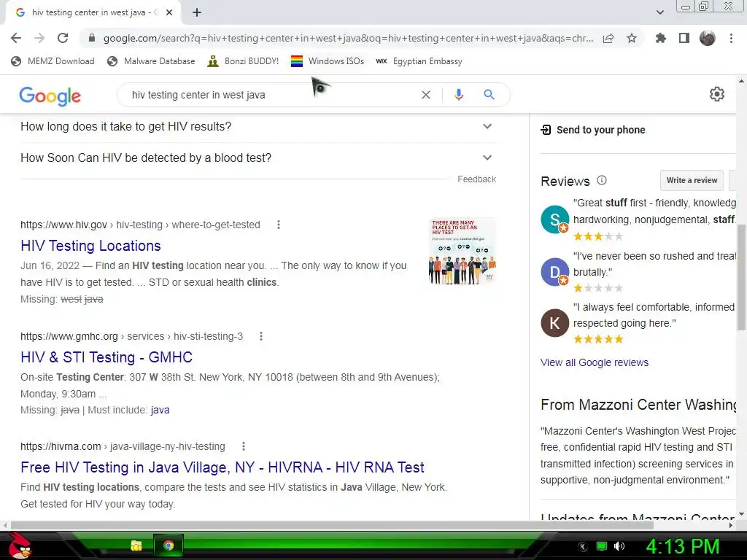Open Malware Database bookmark

pos(152,61)
